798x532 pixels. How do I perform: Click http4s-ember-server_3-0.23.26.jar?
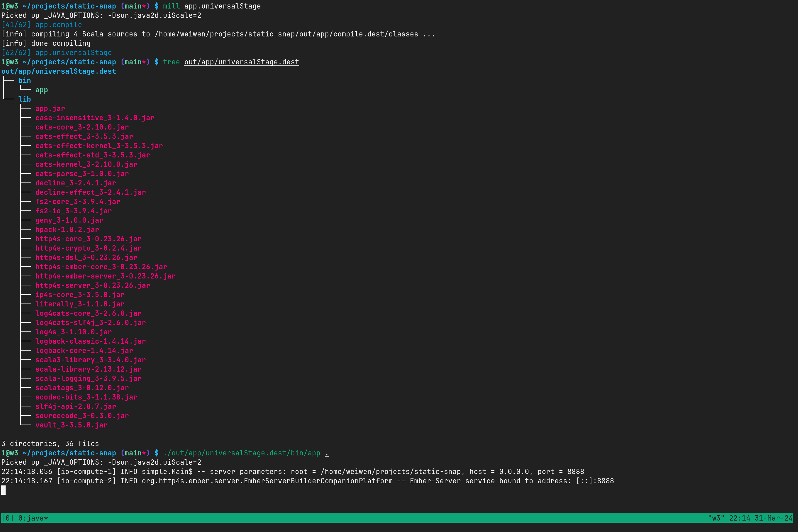(106, 276)
